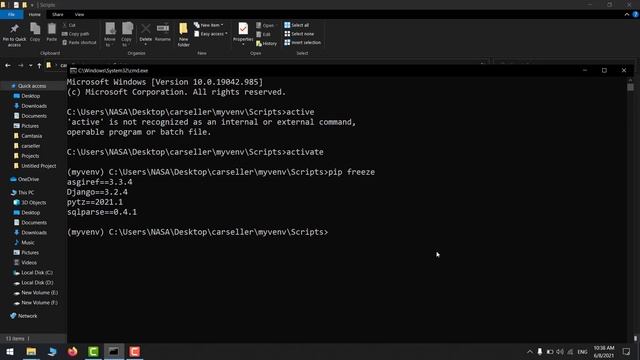Click Select all in ribbon

tap(297, 25)
